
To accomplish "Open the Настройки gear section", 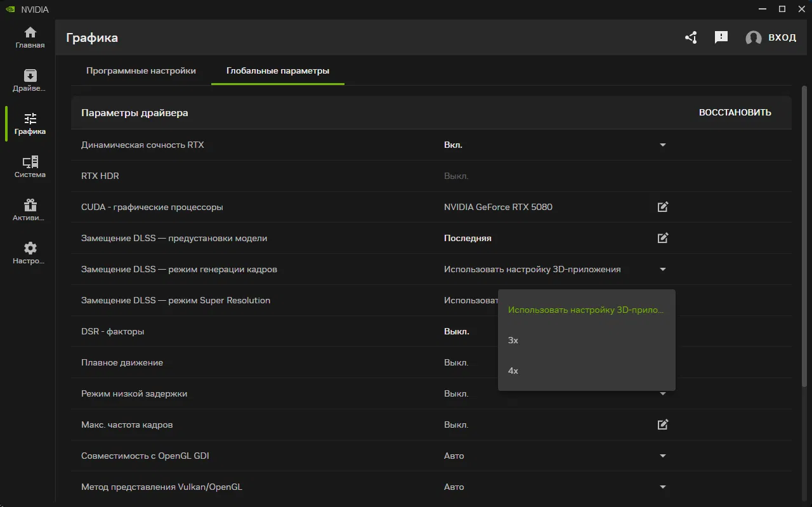I will (30, 253).
